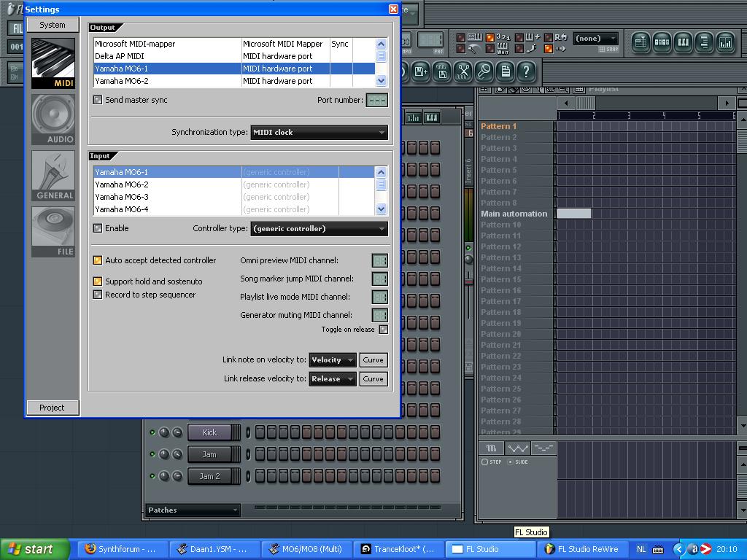Select Yamaha MO6-2 in Output list
Viewport: 747px width, 560px height.
(234, 81)
